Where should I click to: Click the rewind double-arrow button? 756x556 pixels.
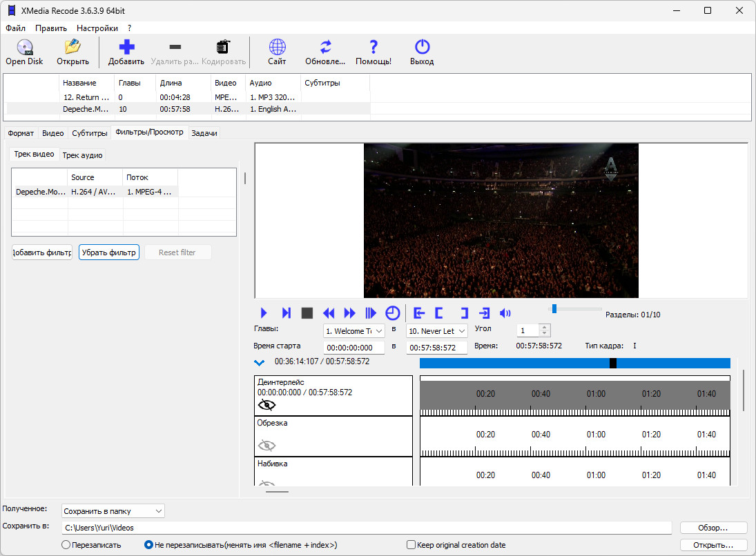coord(329,313)
